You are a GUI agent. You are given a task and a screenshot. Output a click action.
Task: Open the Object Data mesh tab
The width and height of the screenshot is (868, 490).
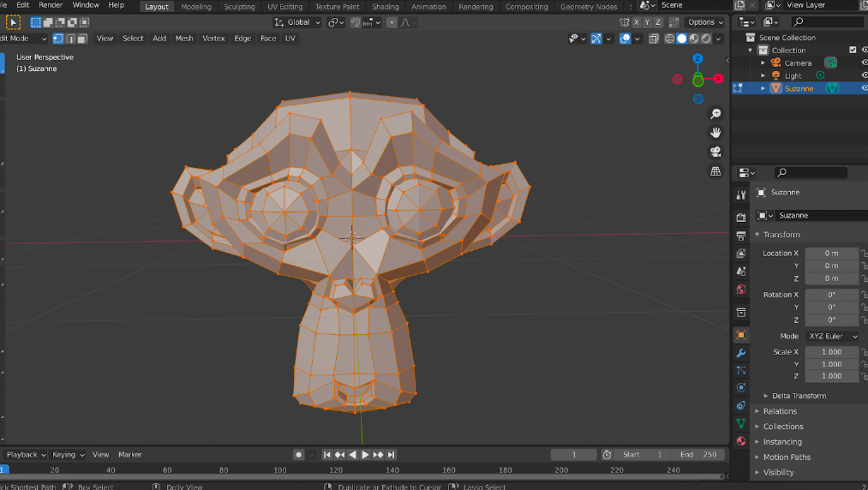(741, 423)
